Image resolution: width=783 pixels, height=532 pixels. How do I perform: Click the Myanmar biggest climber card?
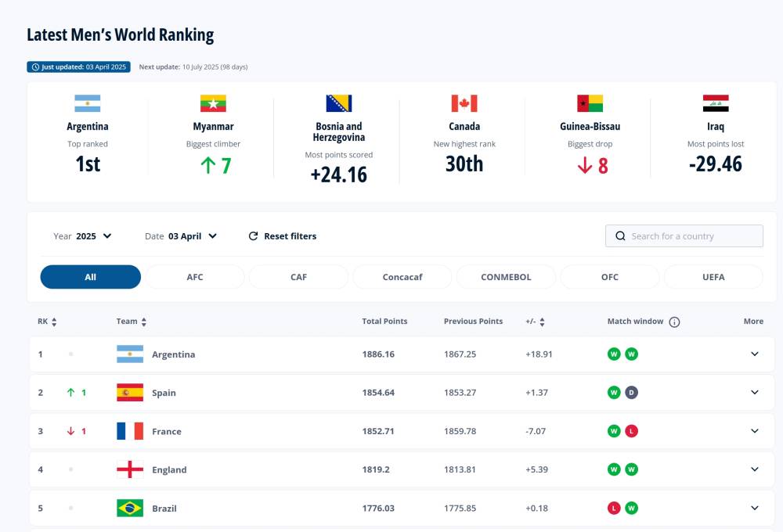pyautogui.click(x=213, y=133)
